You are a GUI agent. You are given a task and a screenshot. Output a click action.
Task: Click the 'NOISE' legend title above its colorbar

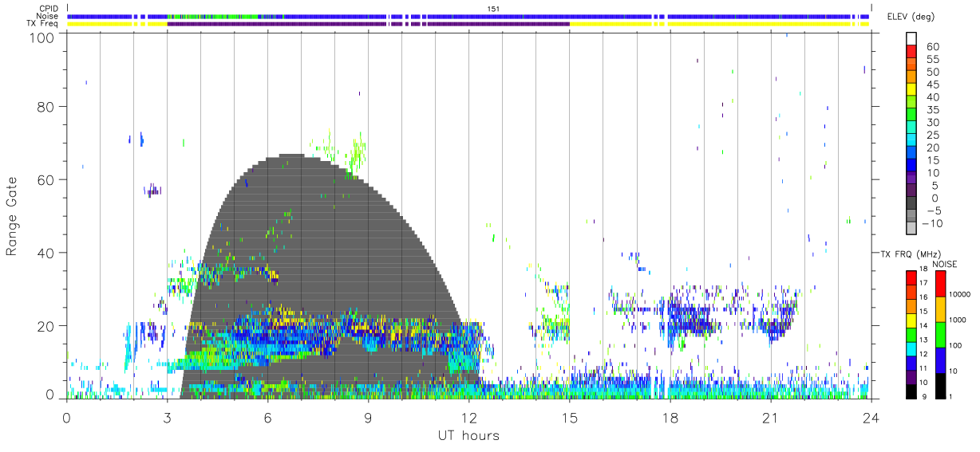[x=945, y=264]
